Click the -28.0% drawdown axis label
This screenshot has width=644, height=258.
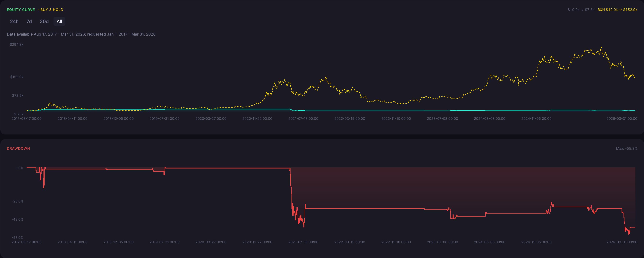[18, 201]
